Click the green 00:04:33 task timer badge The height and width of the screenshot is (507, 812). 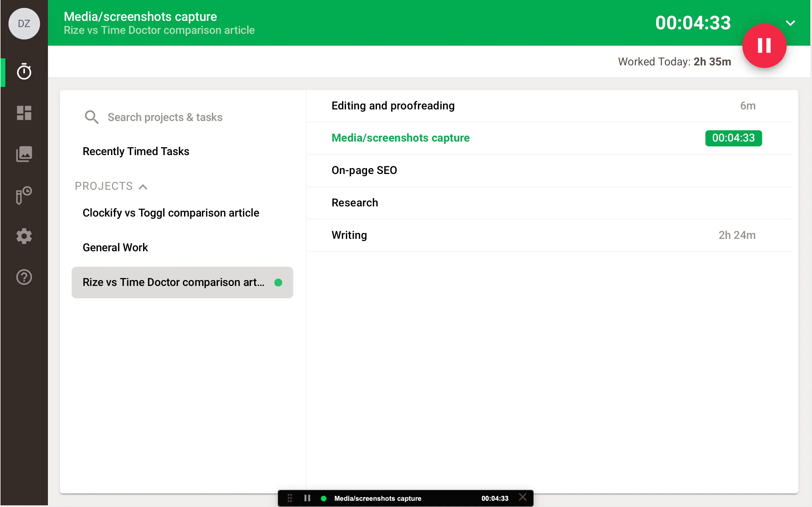(733, 138)
